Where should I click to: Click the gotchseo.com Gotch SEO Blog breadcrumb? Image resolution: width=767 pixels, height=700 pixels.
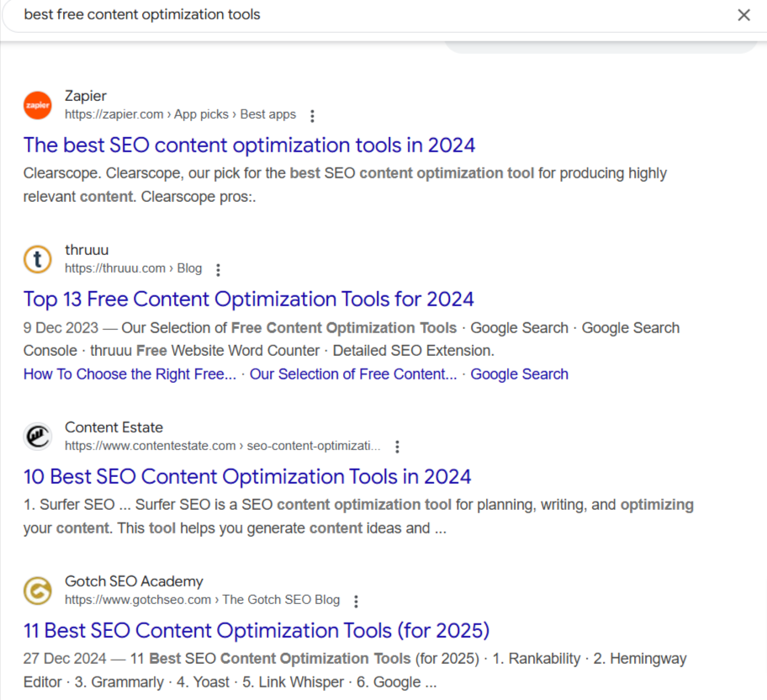coord(202,600)
